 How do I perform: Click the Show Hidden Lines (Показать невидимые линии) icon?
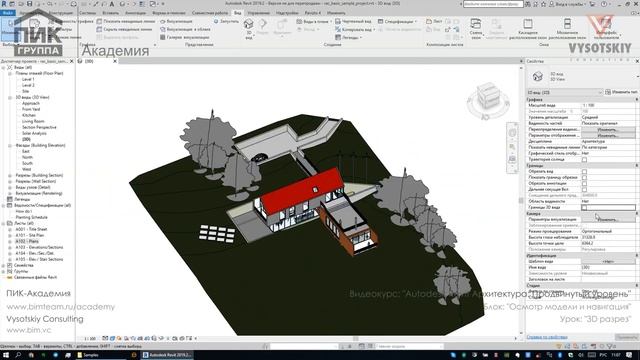(x=99, y=21)
